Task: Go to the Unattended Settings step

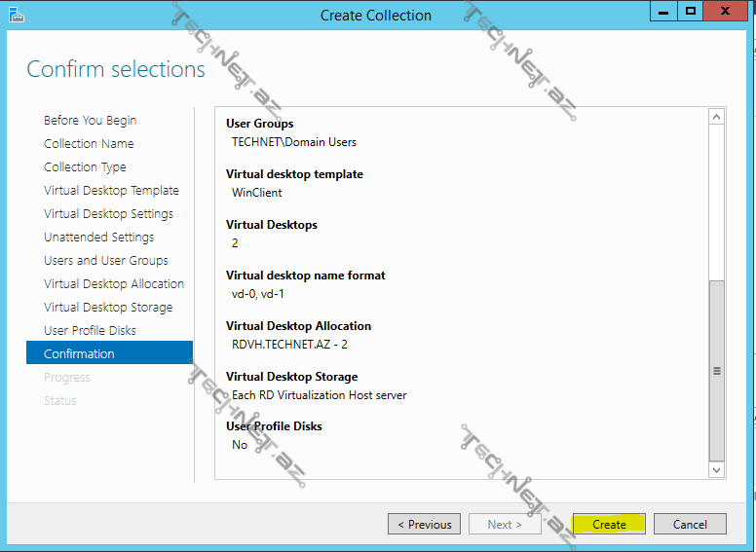Action: tap(98, 238)
